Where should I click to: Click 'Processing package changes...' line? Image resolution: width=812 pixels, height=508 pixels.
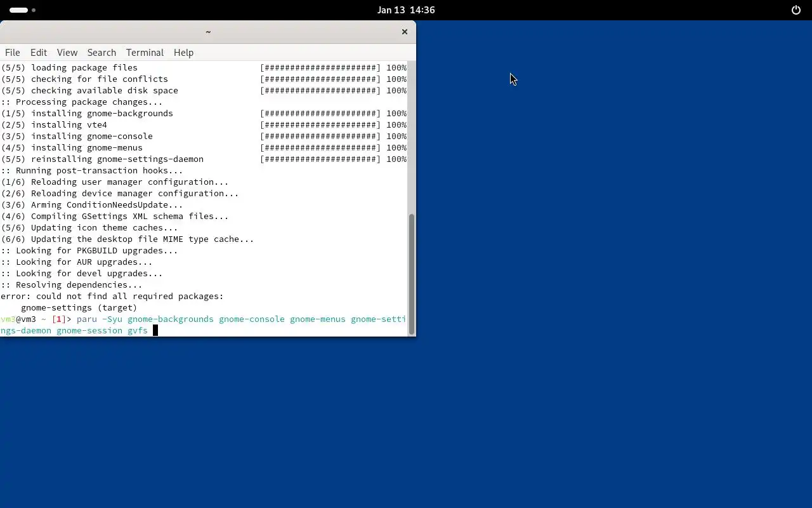click(82, 102)
